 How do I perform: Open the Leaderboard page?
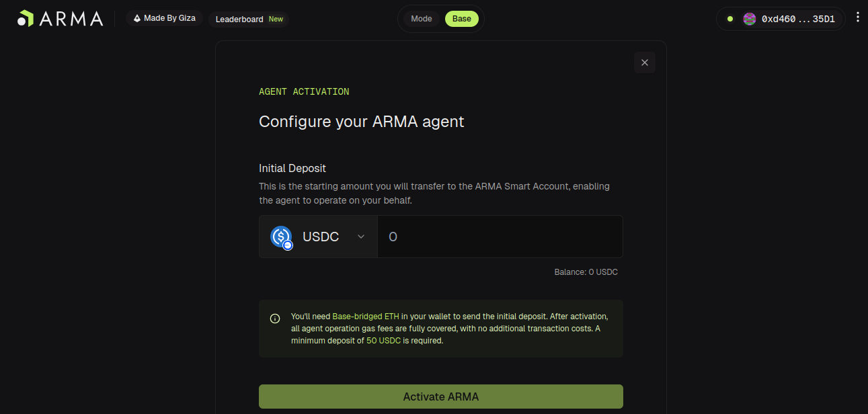[239, 19]
